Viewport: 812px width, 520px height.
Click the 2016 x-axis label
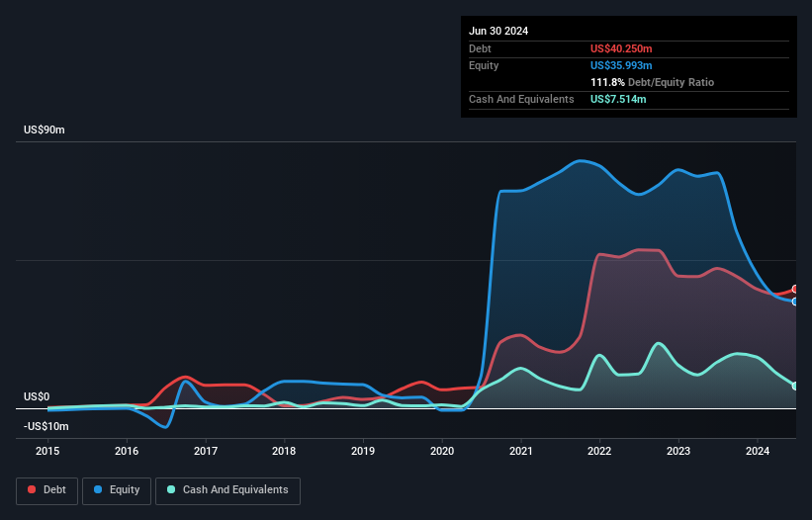pyautogui.click(x=127, y=451)
